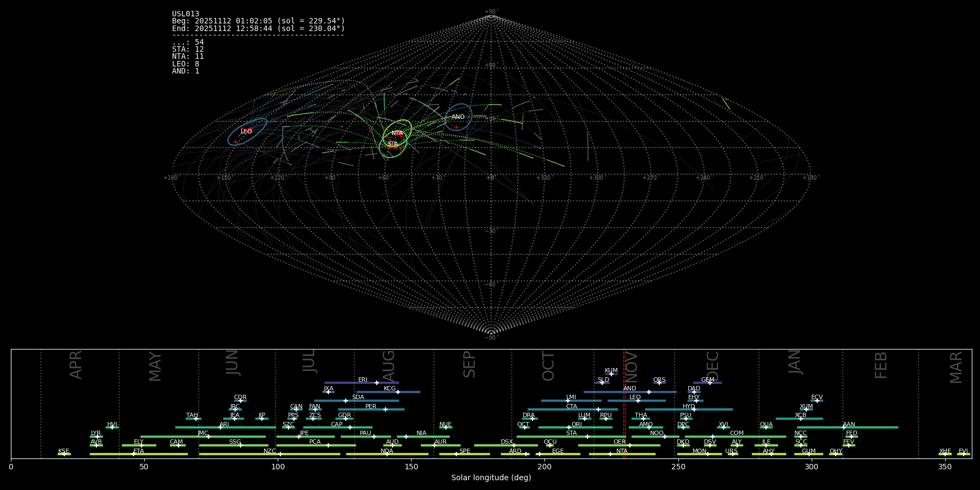
Task: Select the KSE shower label in timeline
Action: [64, 451]
